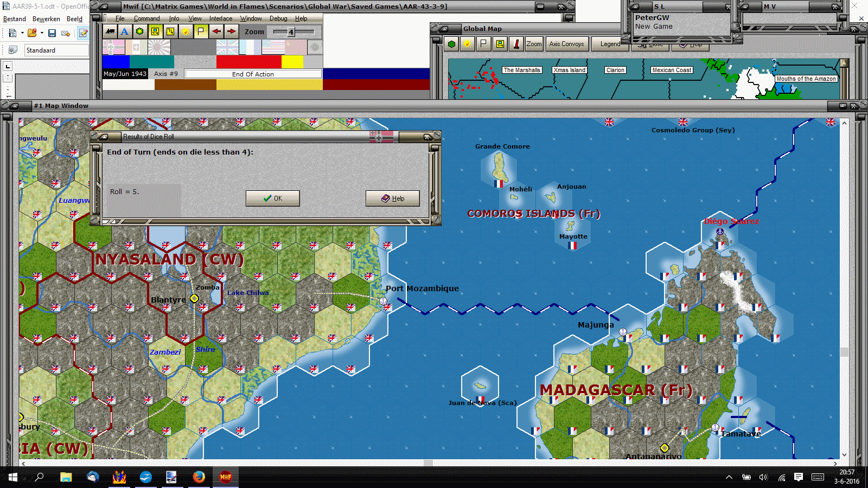Select the French tricolor flag
The height and width of the screenshot is (488, 868).
pyautogui.click(x=250, y=48)
